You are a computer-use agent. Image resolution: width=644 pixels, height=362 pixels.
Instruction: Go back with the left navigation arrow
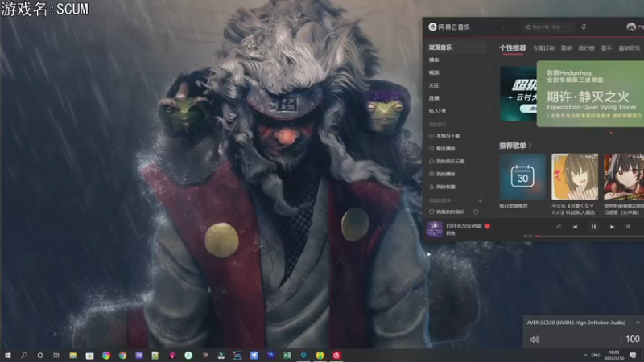(x=502, y=27)
